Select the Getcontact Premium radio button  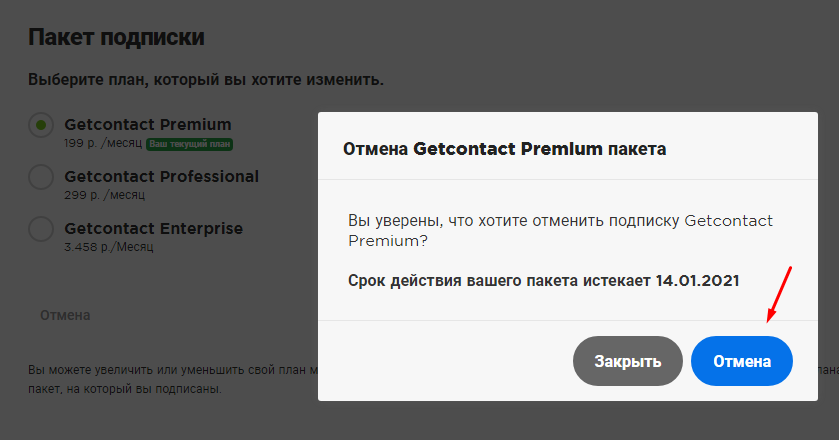41,125
